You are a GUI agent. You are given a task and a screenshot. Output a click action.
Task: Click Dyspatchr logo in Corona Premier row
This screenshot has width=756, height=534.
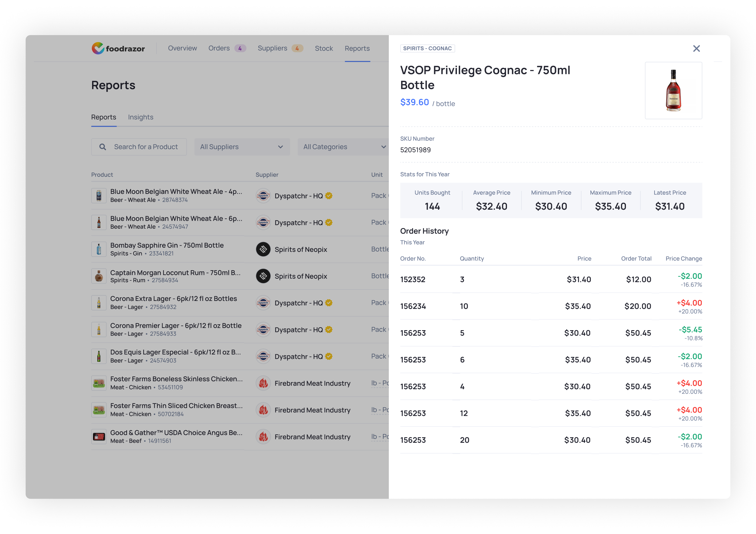263,329
